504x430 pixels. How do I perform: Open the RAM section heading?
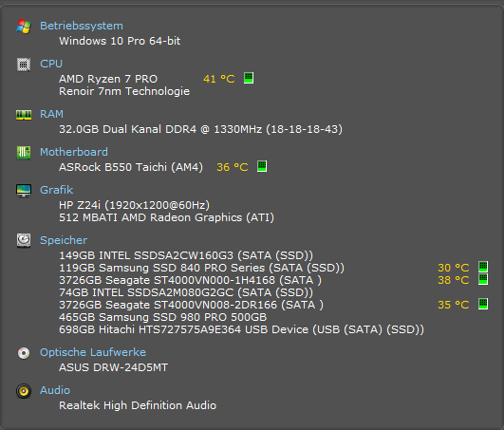pyautogui.click(x=51, y=114)
